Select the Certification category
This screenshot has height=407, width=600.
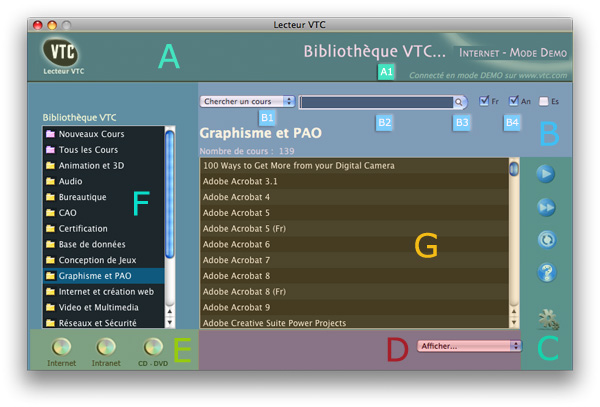pyautogui.click(x=104, y=228)
